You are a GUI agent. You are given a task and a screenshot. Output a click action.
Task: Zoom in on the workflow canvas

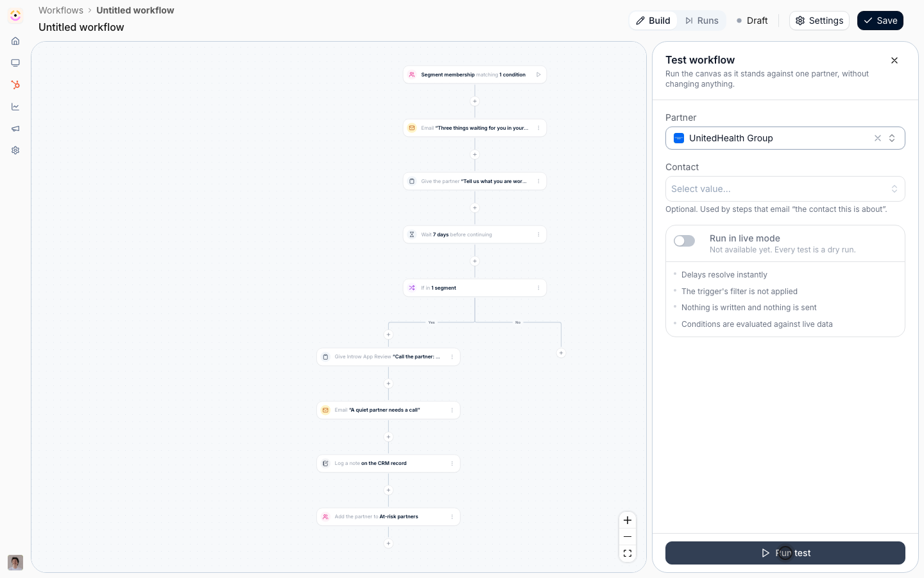click(628, 520)
